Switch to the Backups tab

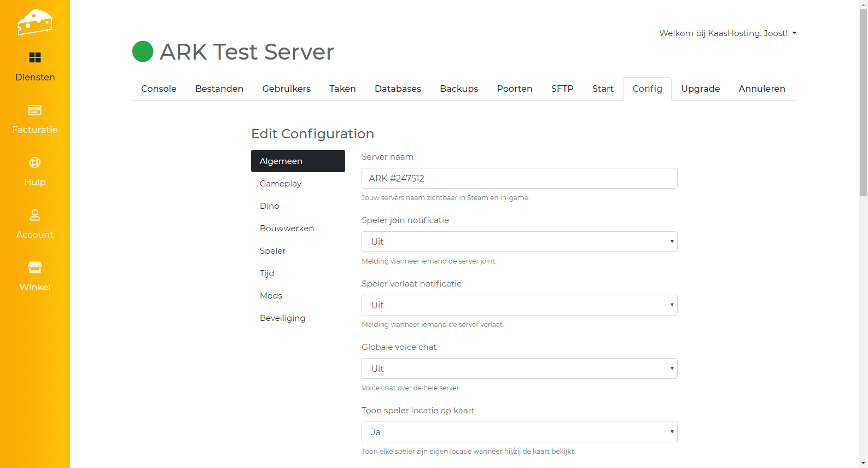pos(459,89)
